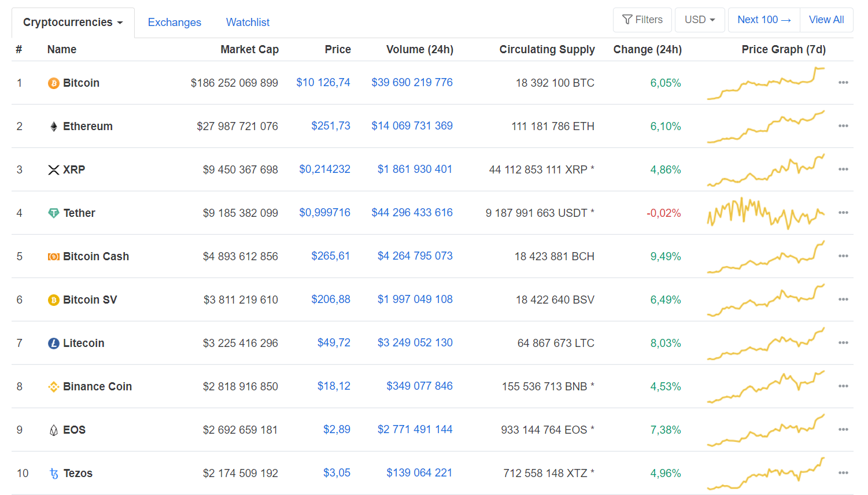Open the three-dot menu for Bitcoin row

point(843,83)
